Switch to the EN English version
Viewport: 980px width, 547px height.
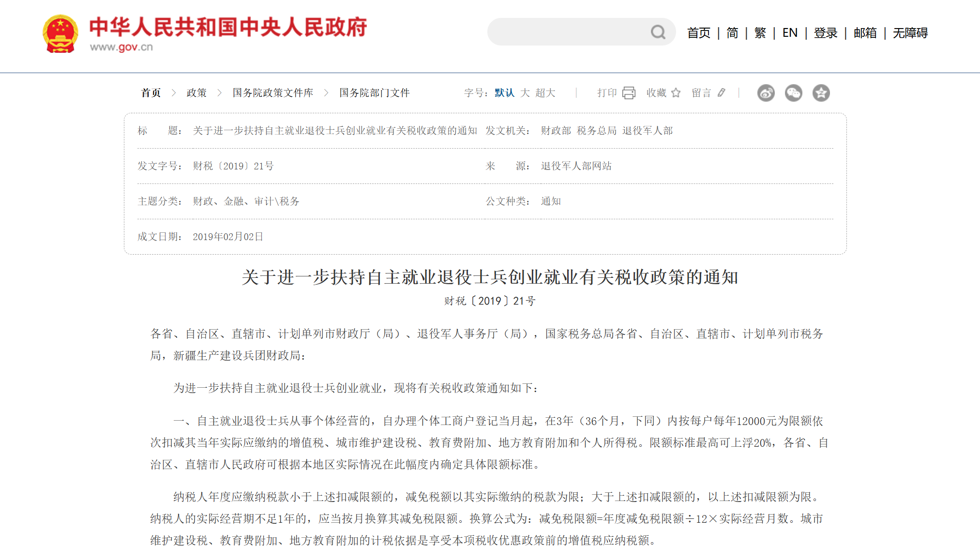pyautogui.click(x=790, y=33)
